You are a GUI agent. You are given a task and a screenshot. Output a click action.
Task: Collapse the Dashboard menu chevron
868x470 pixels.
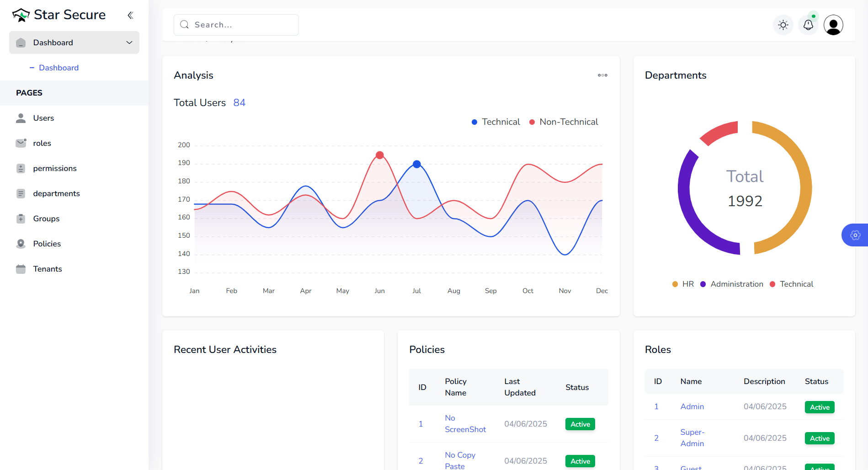[128, 42]
